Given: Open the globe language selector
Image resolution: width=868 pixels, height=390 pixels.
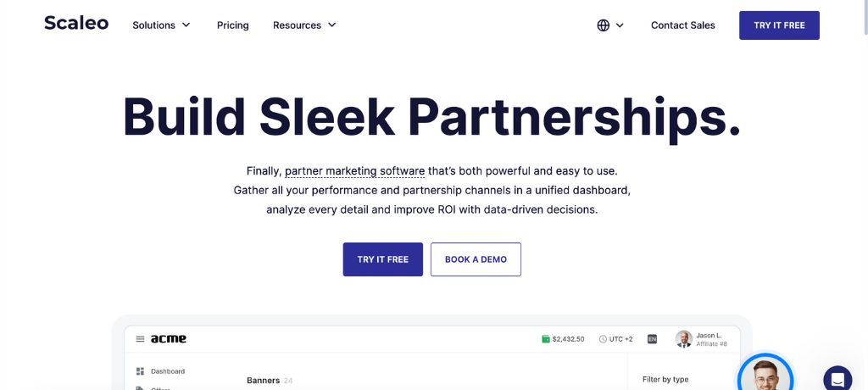Looking at the screenshot, I should click(604, 25).
